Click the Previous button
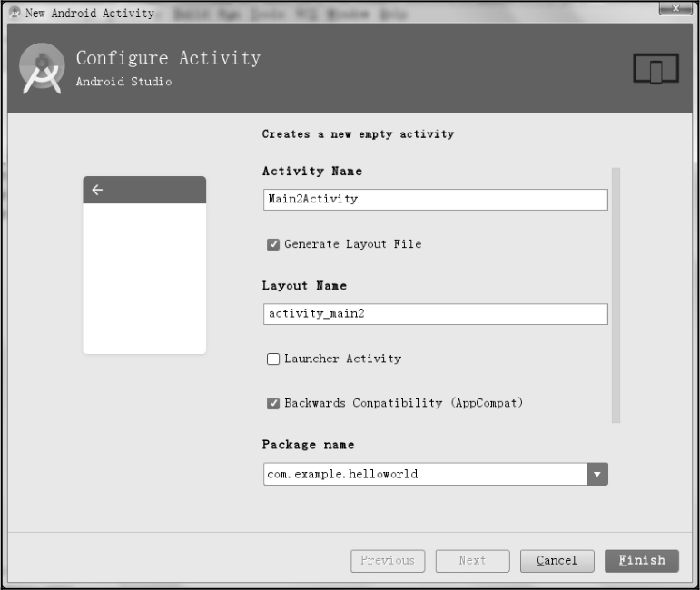The height and width of the screenshot is (590, 700). 388,561
